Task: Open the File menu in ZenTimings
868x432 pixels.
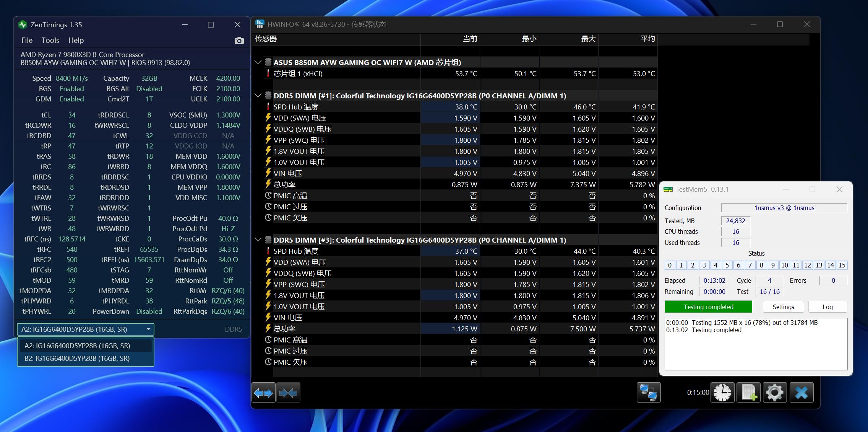Action: (26, 40)
